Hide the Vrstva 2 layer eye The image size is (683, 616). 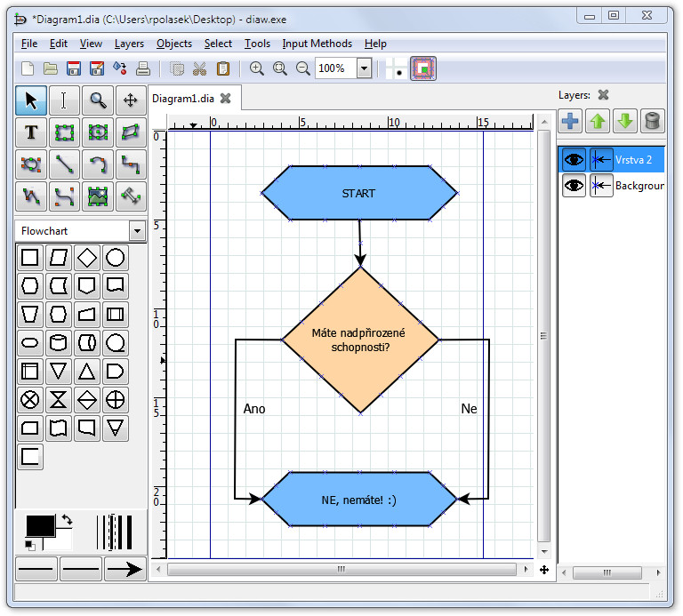(574, 160)
